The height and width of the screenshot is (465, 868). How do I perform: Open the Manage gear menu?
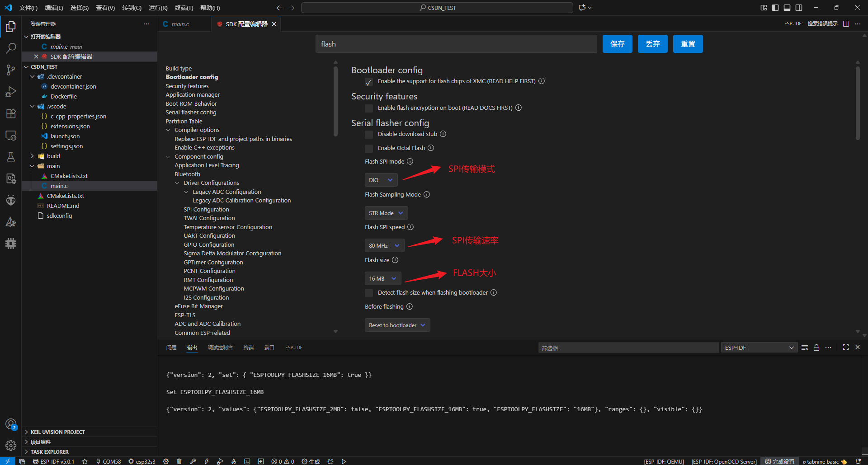(11, 446)
